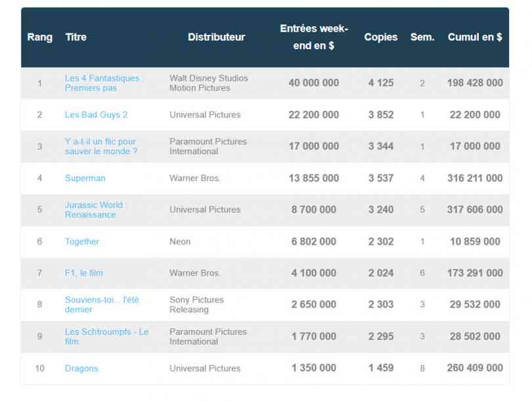Screen dimensions: 532x401
Task: Click the Titre column header
Action: (76, 37)
